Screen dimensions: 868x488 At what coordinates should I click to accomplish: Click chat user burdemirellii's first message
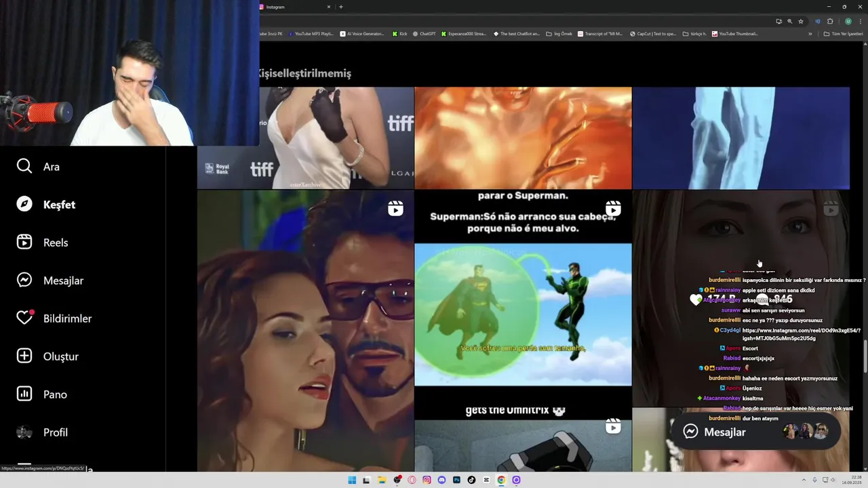tap(804, 280)
